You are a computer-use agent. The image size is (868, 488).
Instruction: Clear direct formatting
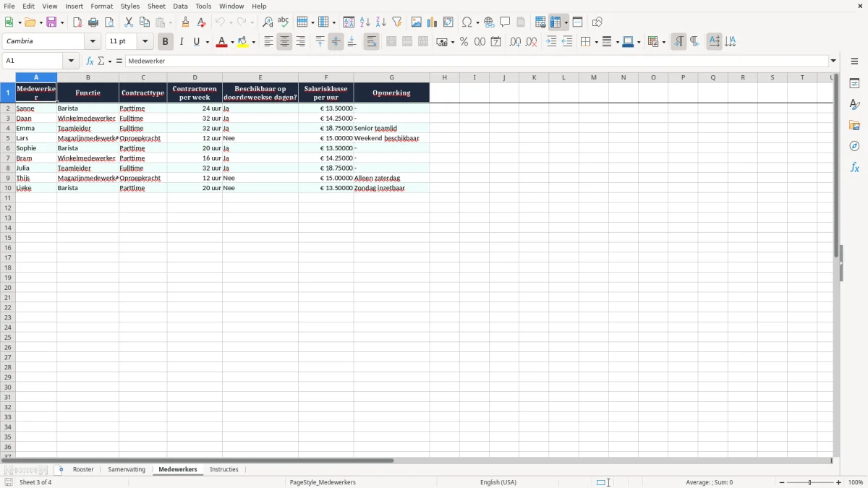[x=202, y=22]
